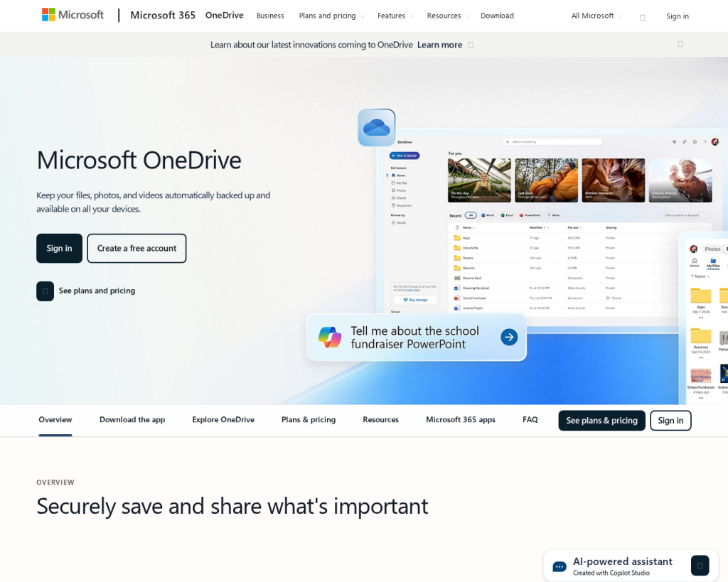Click the Resumes folder icon in phone mockup
This screenshot has height=582, width=728.
point(700,335)
